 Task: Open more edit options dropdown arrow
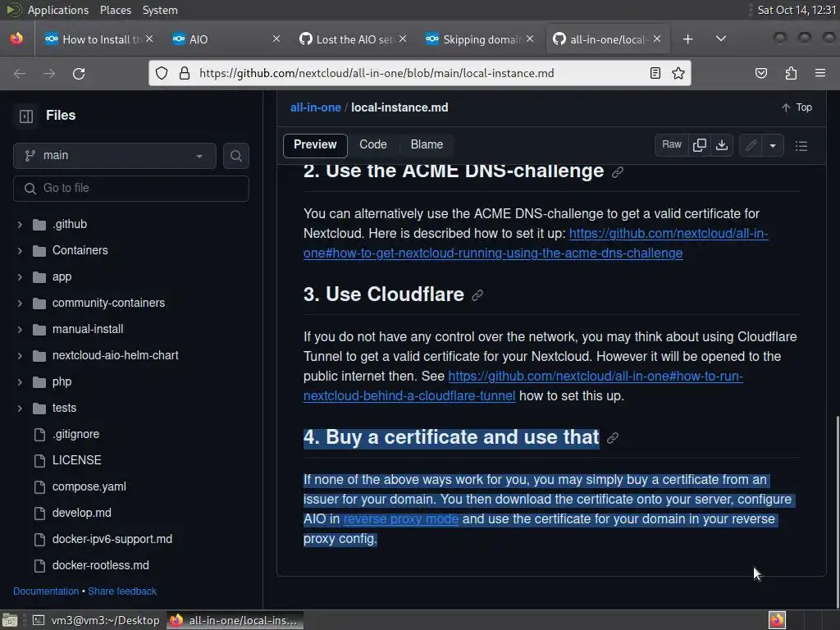(773, 145)
